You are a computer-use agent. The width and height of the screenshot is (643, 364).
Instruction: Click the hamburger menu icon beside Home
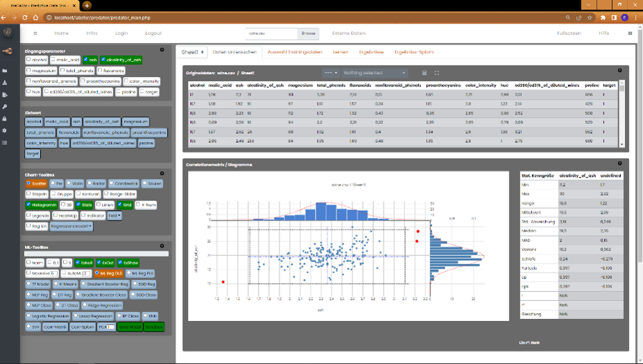[x=35, y=33]
